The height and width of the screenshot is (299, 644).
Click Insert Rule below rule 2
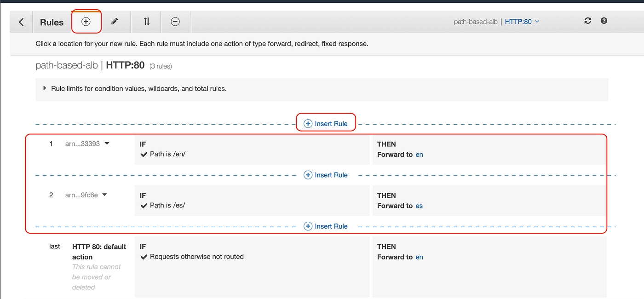pos(326,226)
